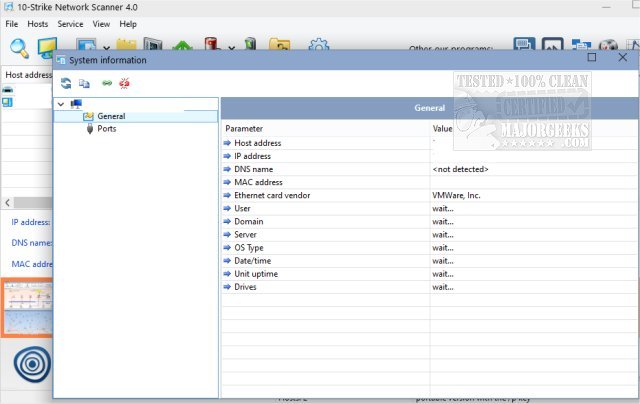640x404 pixels.
Task: Click the network diagram thumbnail in main window
Action: pos(28,308)
